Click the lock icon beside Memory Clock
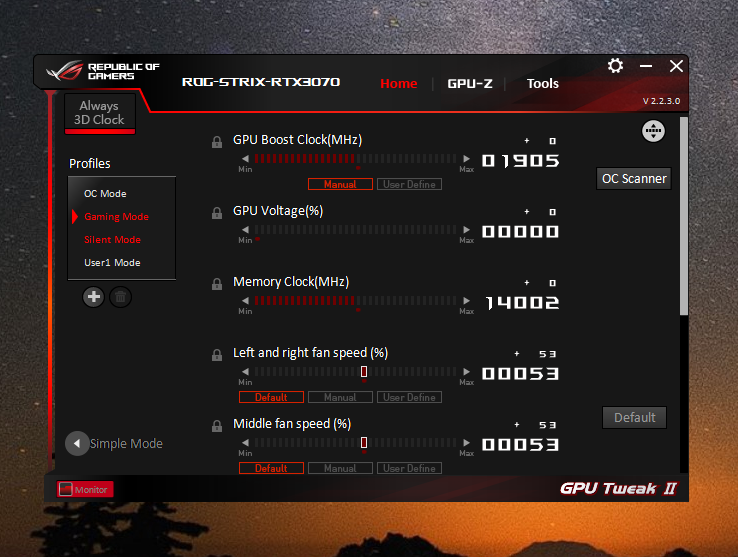 [217, 284]
